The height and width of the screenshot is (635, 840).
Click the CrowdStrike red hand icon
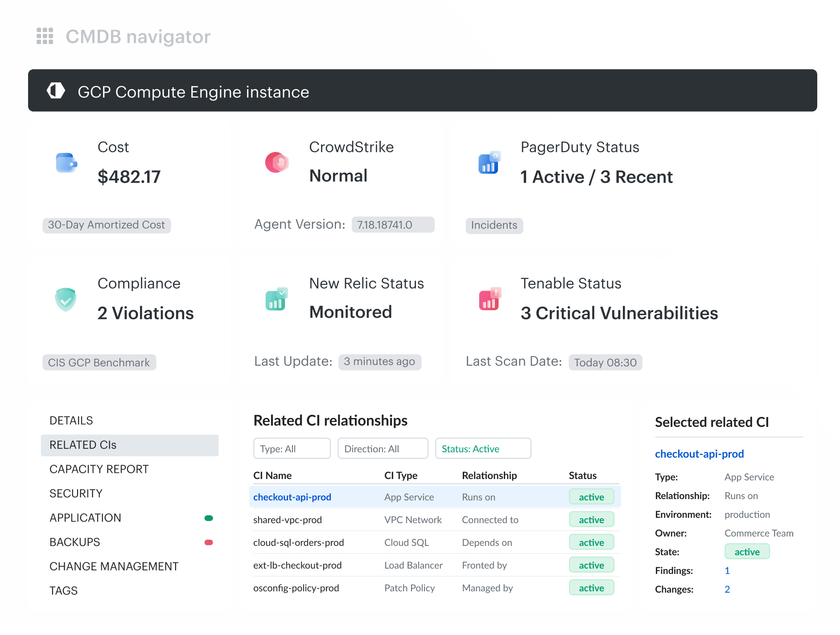277,163
